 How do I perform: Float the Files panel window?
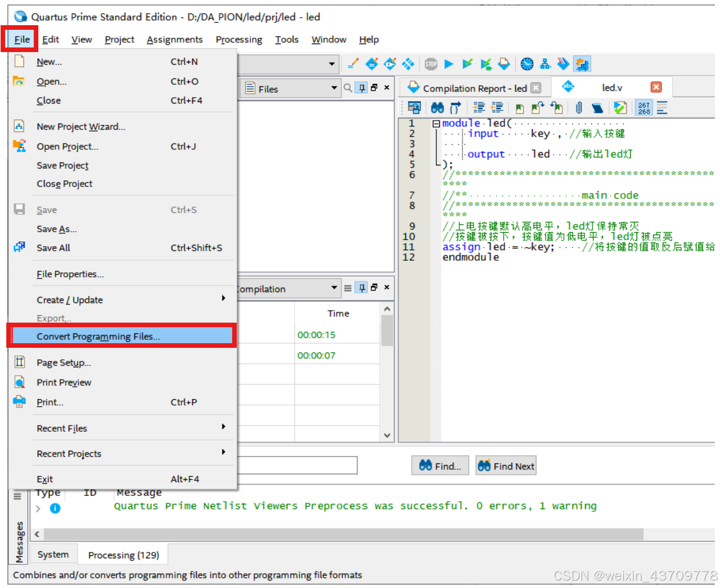click(374, 88)
